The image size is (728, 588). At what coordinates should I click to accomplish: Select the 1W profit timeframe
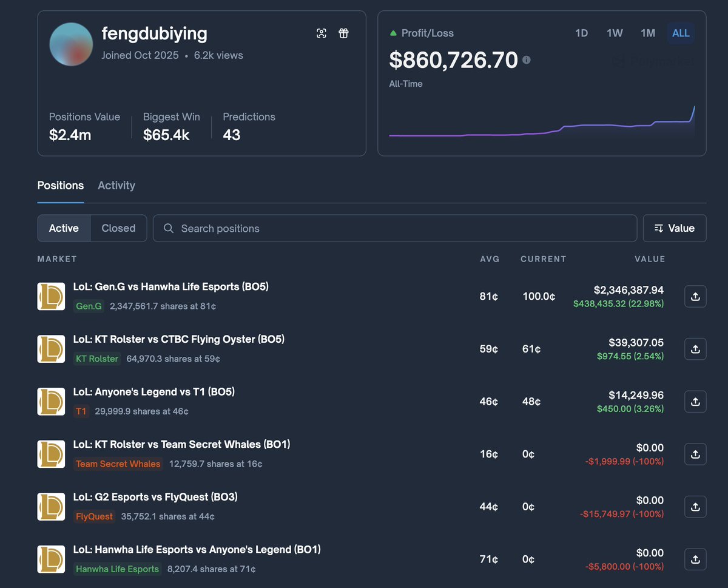point(615,33)
